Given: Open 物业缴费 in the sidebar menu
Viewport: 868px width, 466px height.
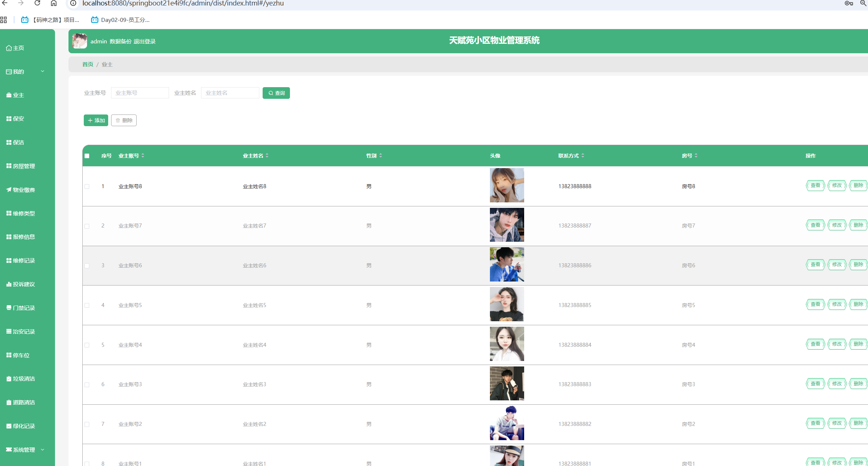Looking at the screenshot, I should (24, 190).
